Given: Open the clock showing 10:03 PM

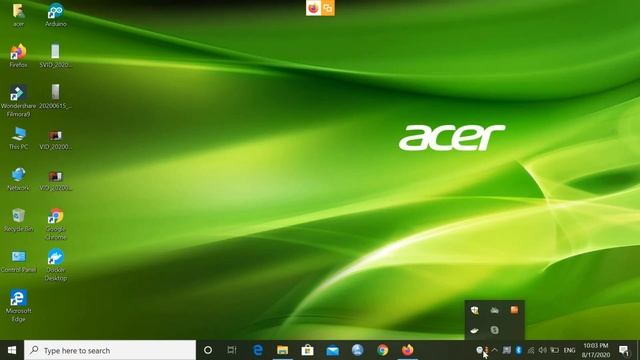Looking at the screenshot, I should (x=596, y=350).
